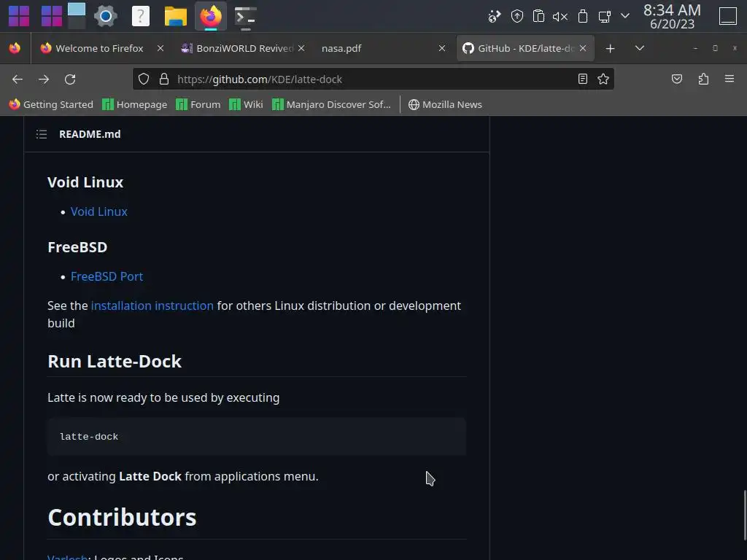Bookmark this page with the star icon
The height and width of the screenshot is (560, 747).
pos(603,79)
